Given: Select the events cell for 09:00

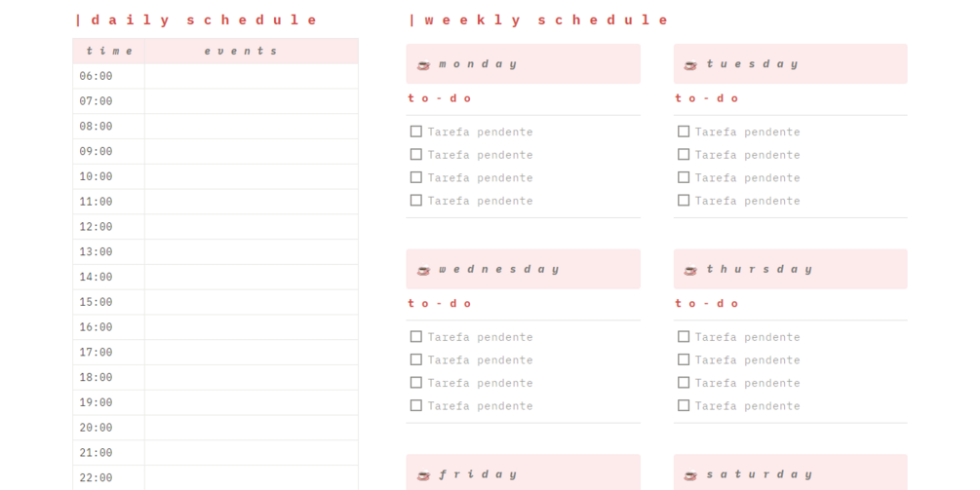Looking at the screenshot, I should [x=252, y=152].
